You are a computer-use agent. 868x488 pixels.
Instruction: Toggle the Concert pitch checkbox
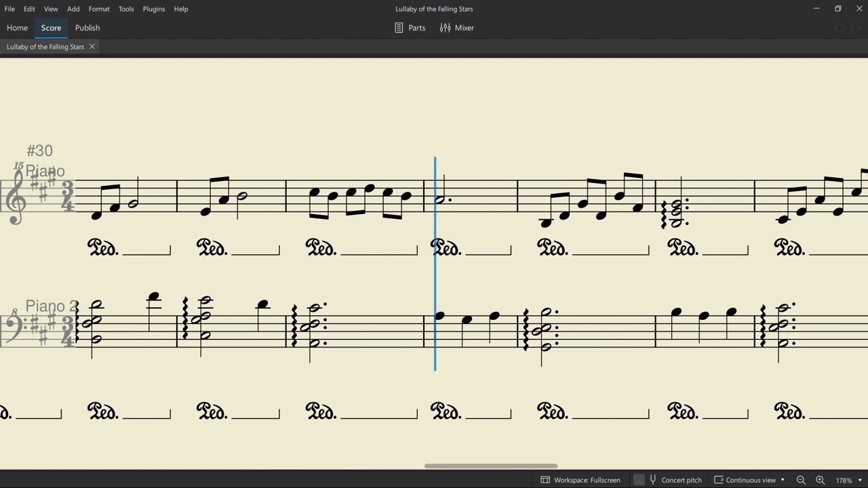[639, 480]
